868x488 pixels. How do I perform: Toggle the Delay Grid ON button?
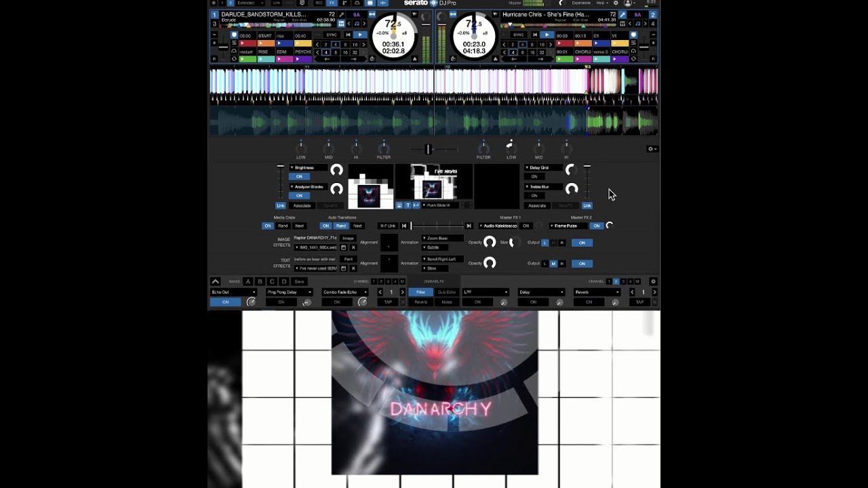[x=534, y=176]
